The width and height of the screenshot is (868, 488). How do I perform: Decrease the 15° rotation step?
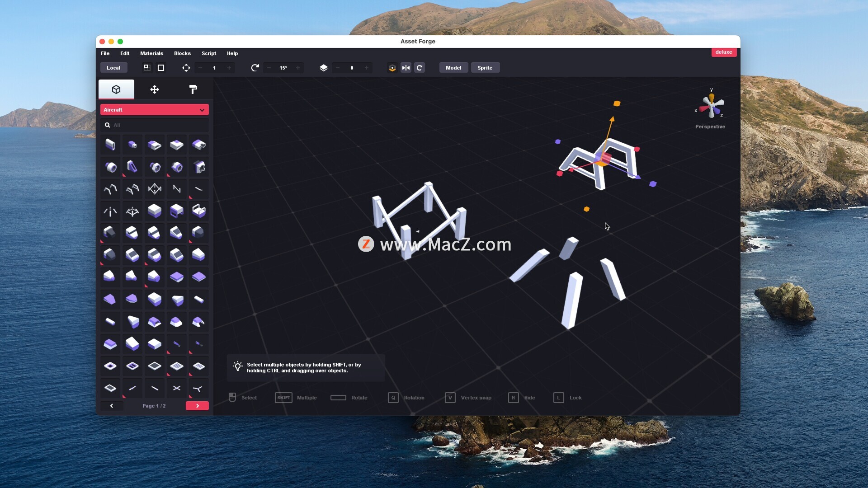(x=269, y=68)
